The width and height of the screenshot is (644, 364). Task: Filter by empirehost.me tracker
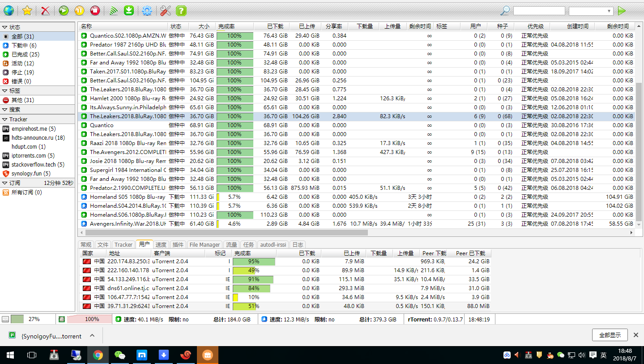pyautogui.click(x=38, y=128)
